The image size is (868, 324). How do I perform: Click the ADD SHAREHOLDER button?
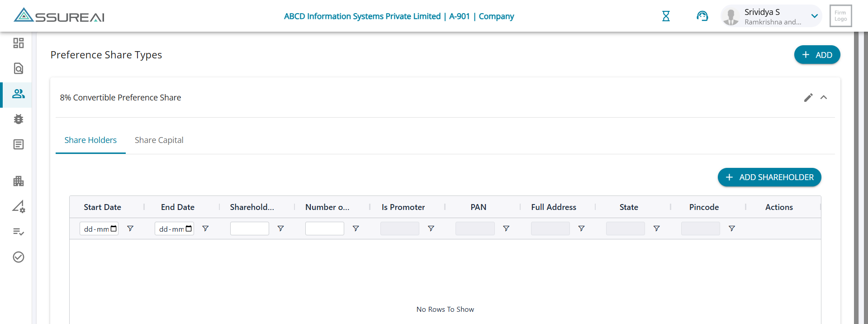tap(769, 177)
